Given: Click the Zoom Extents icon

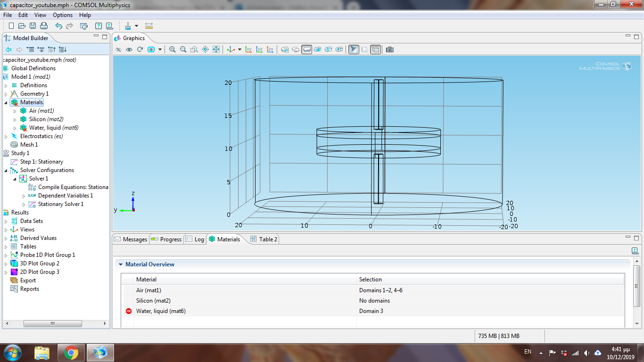Looking at the screenshot, I should coord(216,49).
